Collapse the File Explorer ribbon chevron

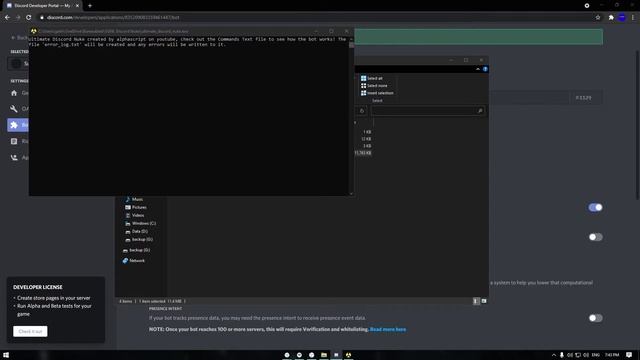click(478, 69)
